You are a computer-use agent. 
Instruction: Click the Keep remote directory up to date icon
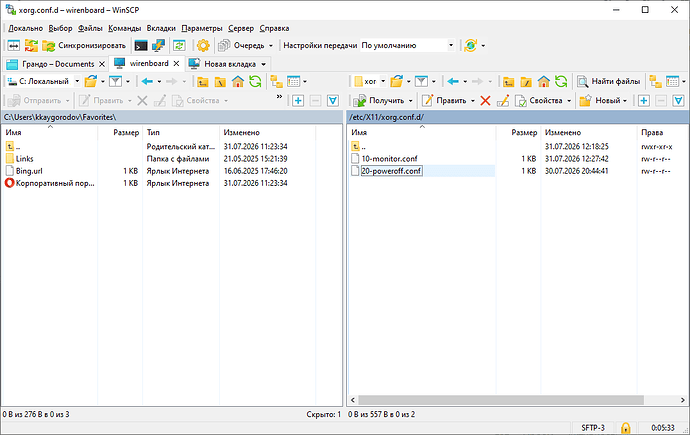coord(179,45)
